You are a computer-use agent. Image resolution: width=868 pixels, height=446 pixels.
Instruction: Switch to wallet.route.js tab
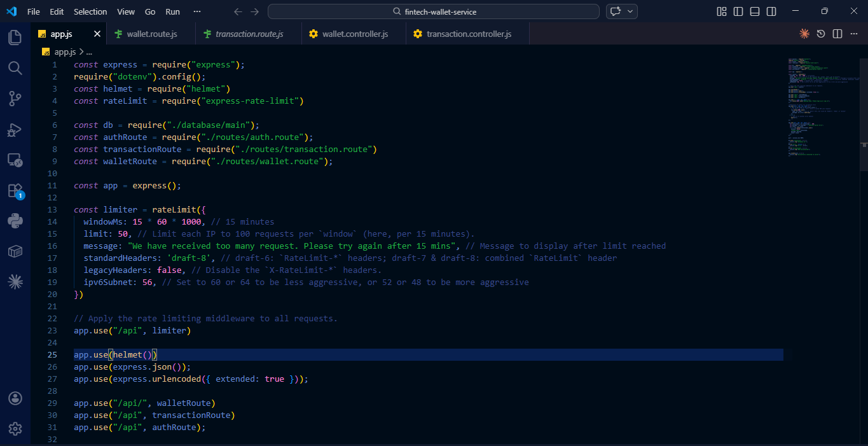click(x=151, y=34)
